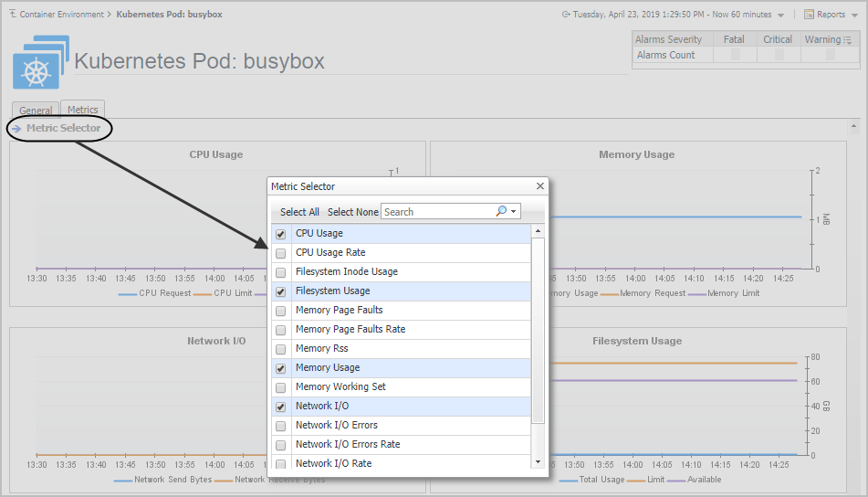Uncheck the CPU Usage checkbox

tap(280, 234)
